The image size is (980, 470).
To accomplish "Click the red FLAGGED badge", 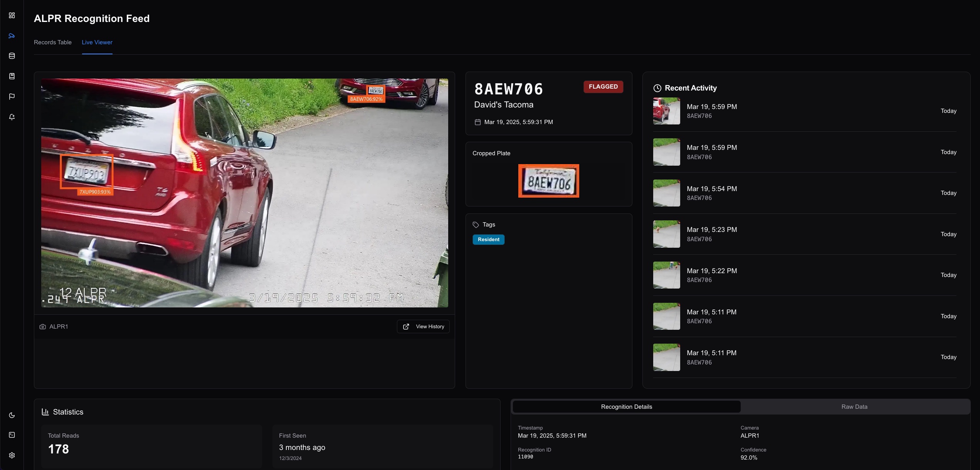I will (x=603, y=87).
